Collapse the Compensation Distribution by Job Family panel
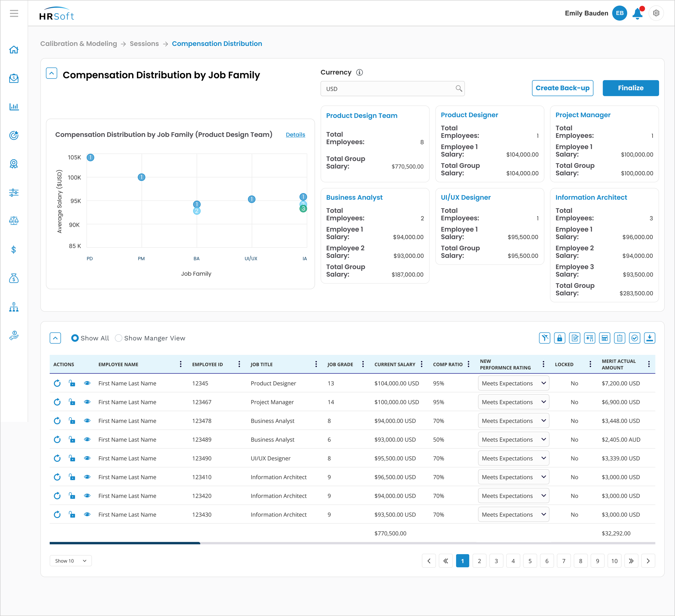This screenshot has height=616, width=675. 52,73
